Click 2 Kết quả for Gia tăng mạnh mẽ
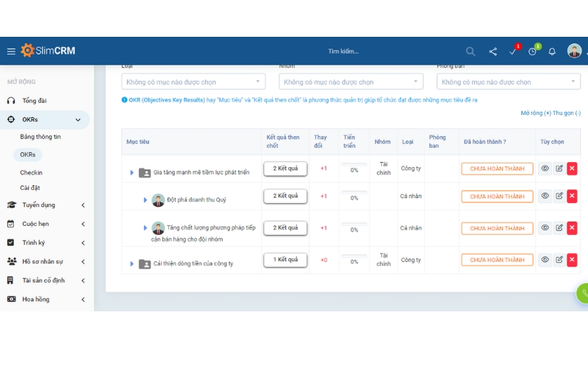 click(285, 169)
